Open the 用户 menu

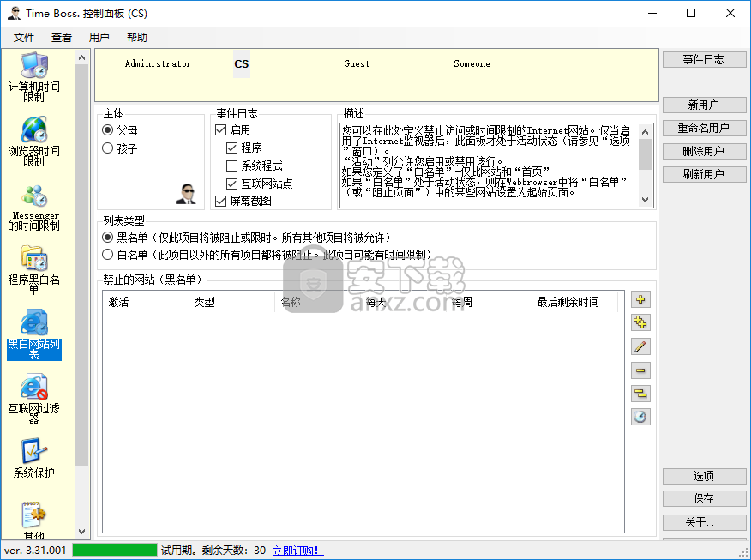coord(99,38)
